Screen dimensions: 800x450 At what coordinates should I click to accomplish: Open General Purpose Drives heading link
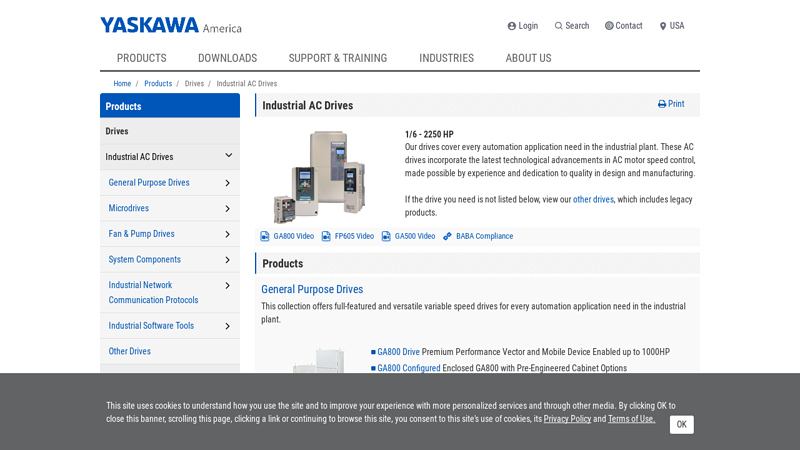(312, 289)
